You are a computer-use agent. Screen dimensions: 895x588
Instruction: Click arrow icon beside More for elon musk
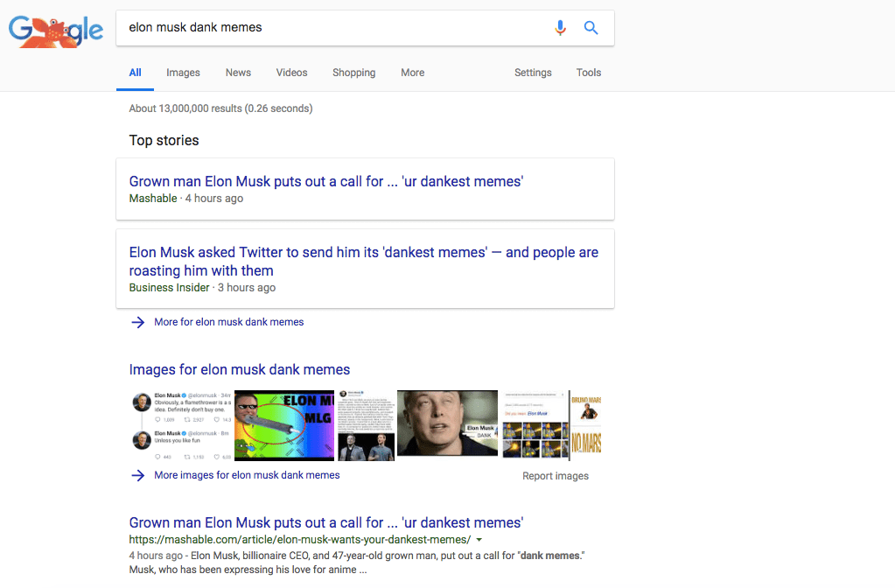[x=137, y=322]
